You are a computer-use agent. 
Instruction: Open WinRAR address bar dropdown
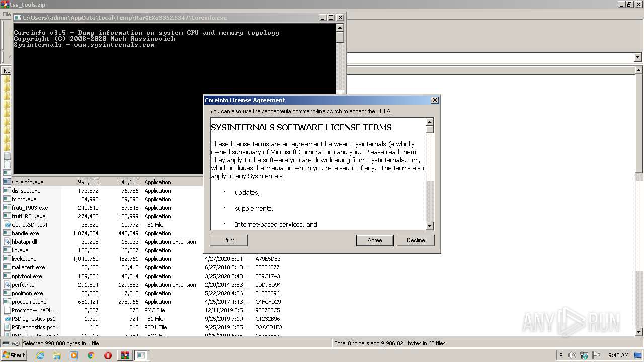pos(638,57)
